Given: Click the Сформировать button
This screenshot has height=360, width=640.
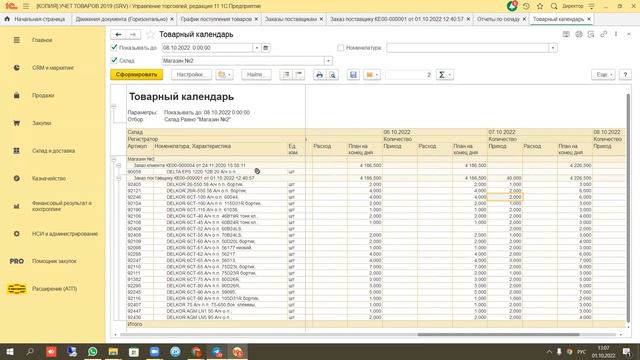Looking at the screenshot, I should click(x=137, y=75).
